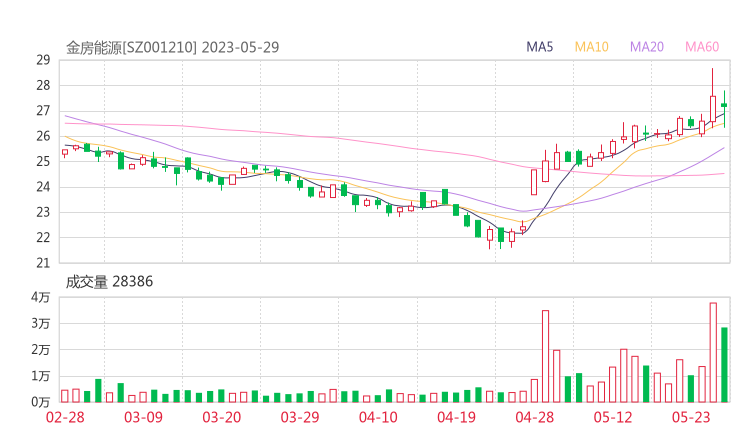Click the pink MA60 legend entry
The width and height of the screenshot is (740, 440).
pos(702,47)
